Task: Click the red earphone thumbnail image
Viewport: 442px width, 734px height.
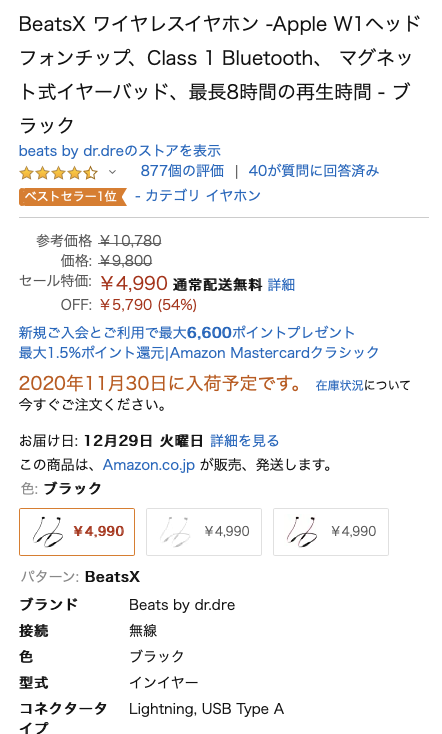Action: pyautogui.click(x=302, y=532)
